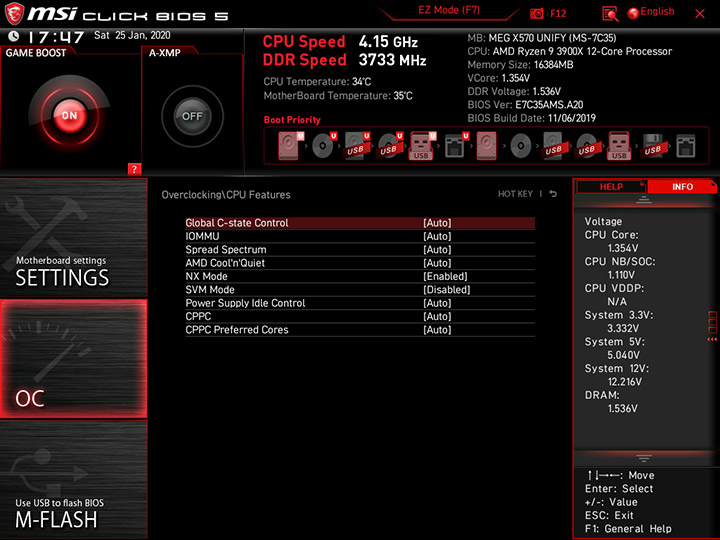
Task: Select the UEFI network boot icon
Action: (456, 146)
